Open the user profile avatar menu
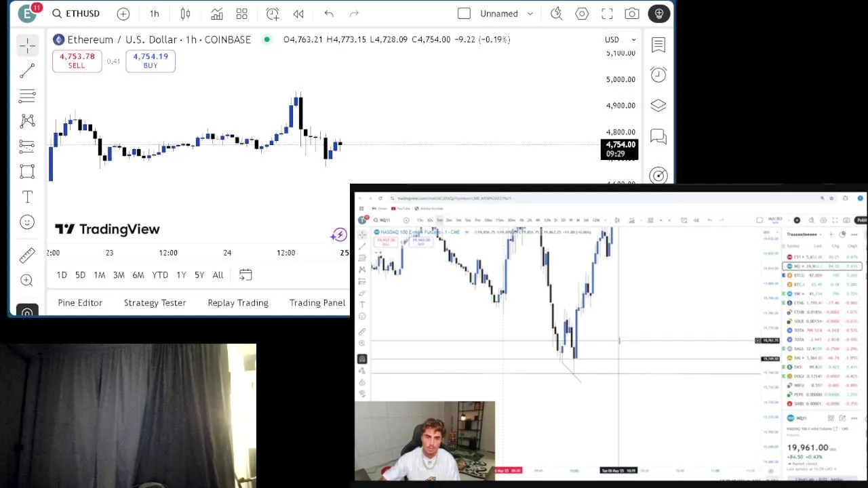The image size is (868, 488). [x=28, y=14]
